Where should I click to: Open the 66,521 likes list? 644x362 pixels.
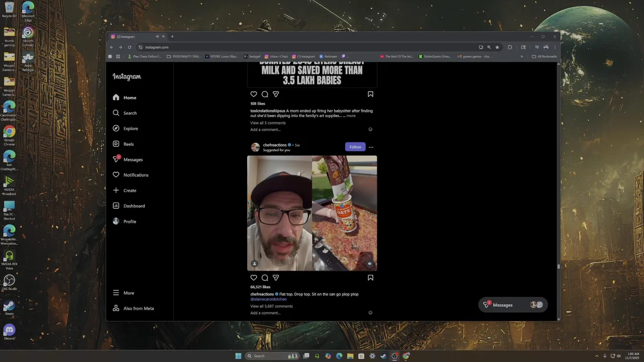coord(260,287)
